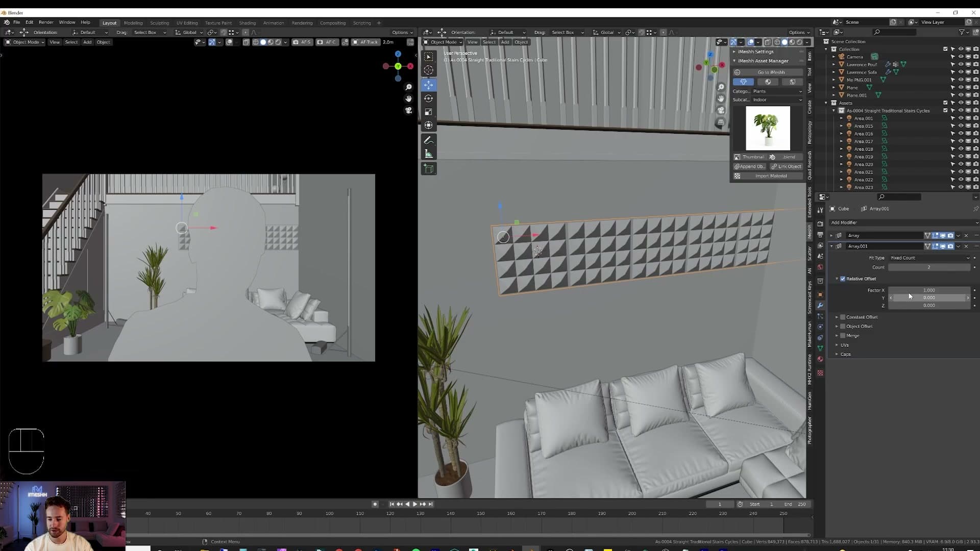Uncheck the Relative Offset checkbox
The height and width of the screenshot is (551, 980).
[x=843, y=279]
